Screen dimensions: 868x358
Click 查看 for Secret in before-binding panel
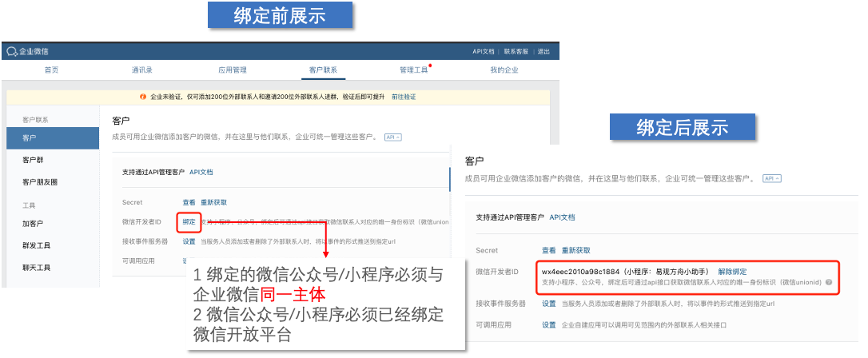click(x=189, y=202)
